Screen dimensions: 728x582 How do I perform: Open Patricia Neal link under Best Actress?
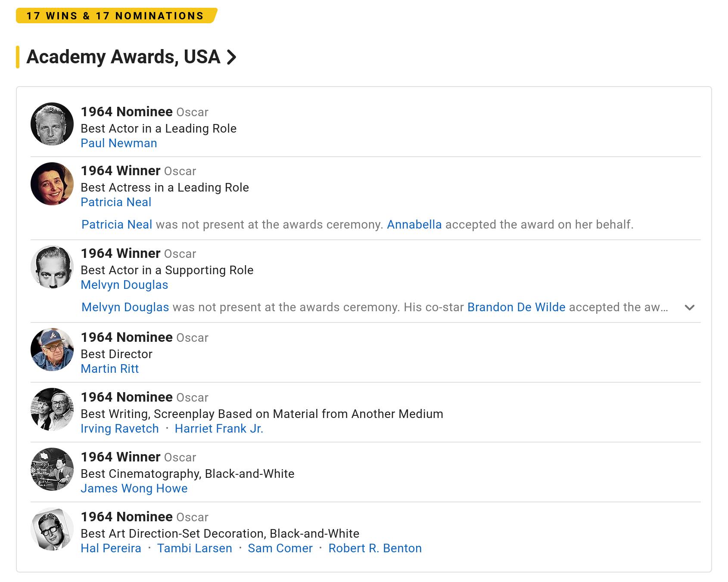[x=116, y=202]
